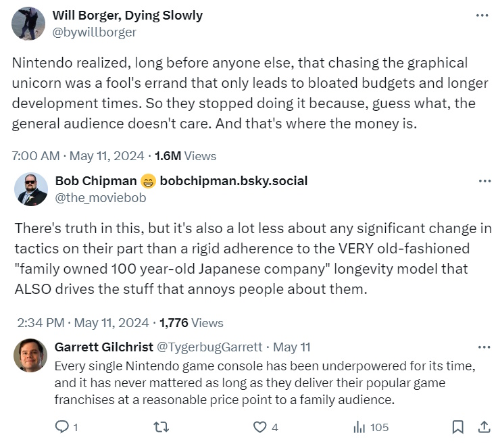Open Garrett Gilchrist's profile picture
Image resolution: width=498 pixels, height=448 pixels.
[x=31, y=355]
